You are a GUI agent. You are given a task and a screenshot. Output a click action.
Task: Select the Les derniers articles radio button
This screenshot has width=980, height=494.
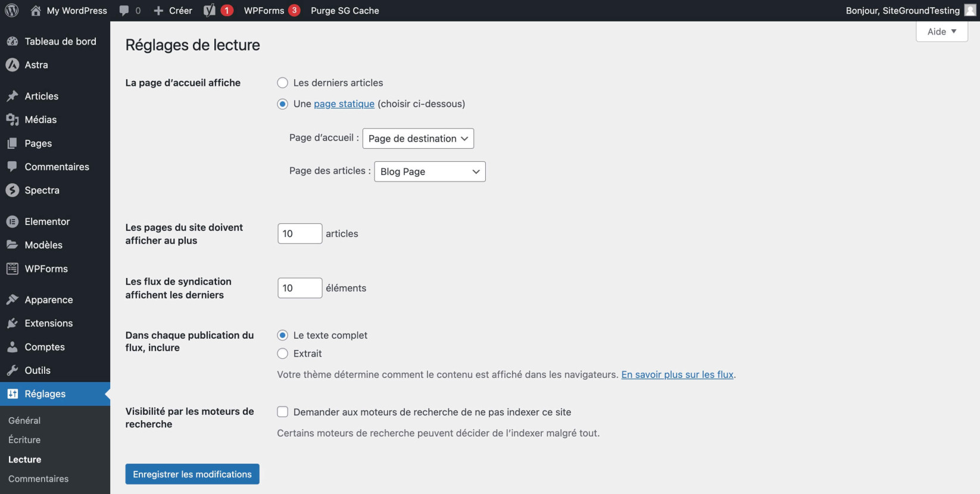[x=283, y=83]
